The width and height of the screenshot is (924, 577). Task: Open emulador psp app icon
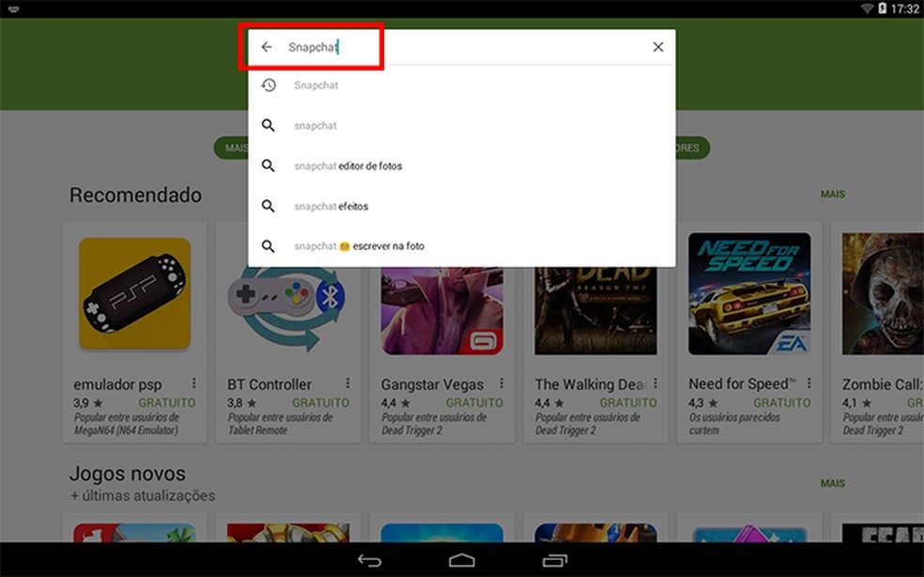(134, 294)
